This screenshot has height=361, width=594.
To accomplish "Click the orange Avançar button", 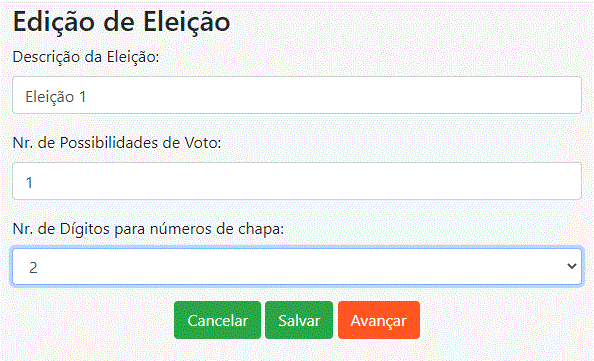I will (x=379, y=320).
